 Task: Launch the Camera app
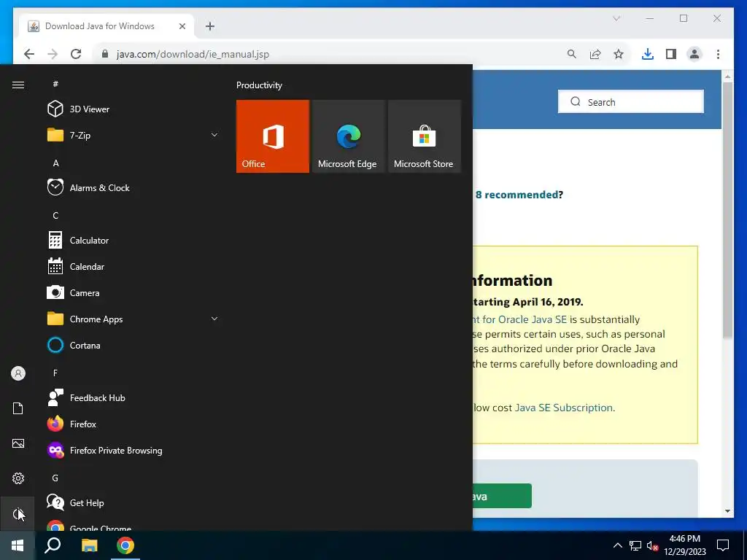tap(133, 293)
